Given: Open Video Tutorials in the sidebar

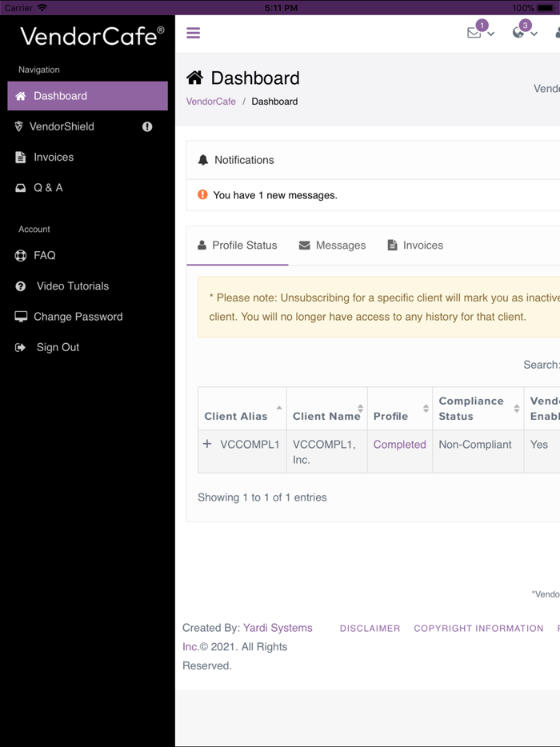Looking at the screenshot, I should 88,286.
